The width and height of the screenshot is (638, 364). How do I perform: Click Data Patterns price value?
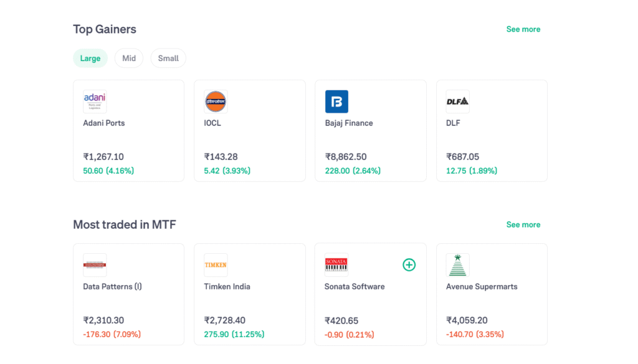pyautogui.click(x=103, y=320)
